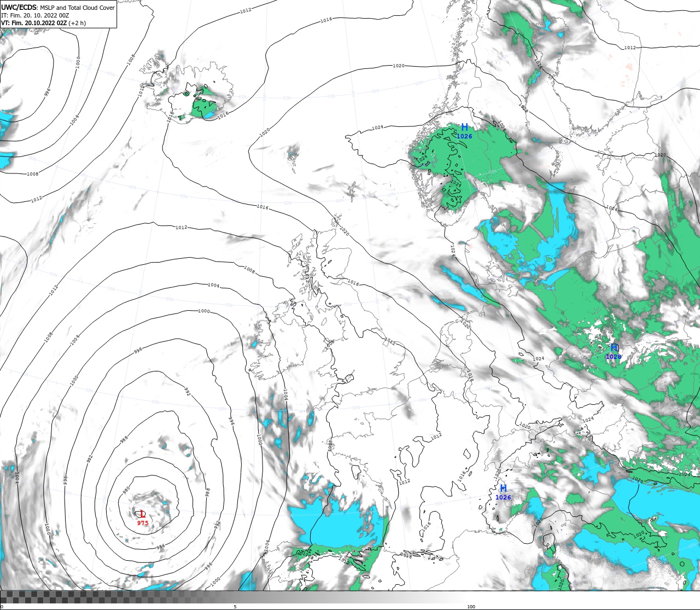Click the 'VT: Fim. 20.10.2022 02Z (+2 h)' line
The width and height of the screenshot is (700, 610).
(x=43, y=23)
